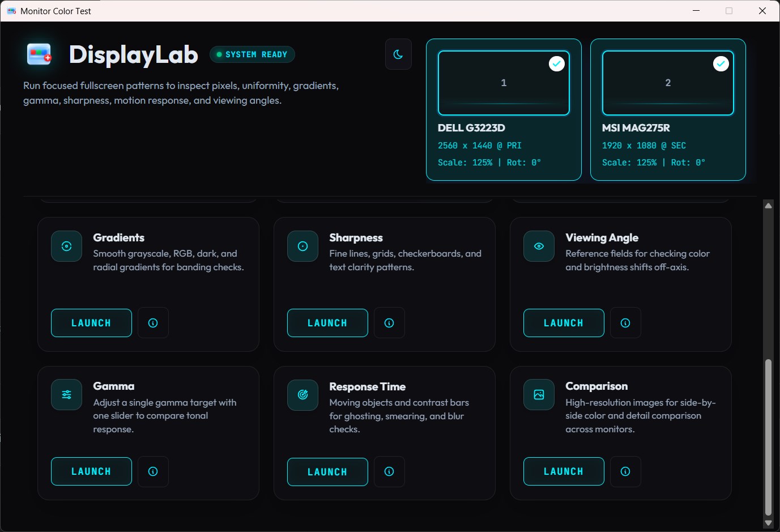The width and height of the screenshot is (780, 532).
Task: Launch the Gamma test
Action: [91, 471]
